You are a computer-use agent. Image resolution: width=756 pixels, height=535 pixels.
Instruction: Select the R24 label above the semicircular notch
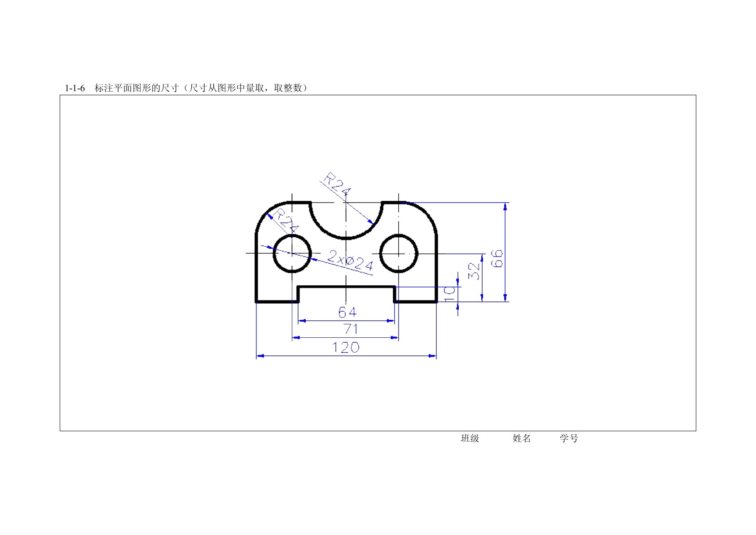pos(336,183)
